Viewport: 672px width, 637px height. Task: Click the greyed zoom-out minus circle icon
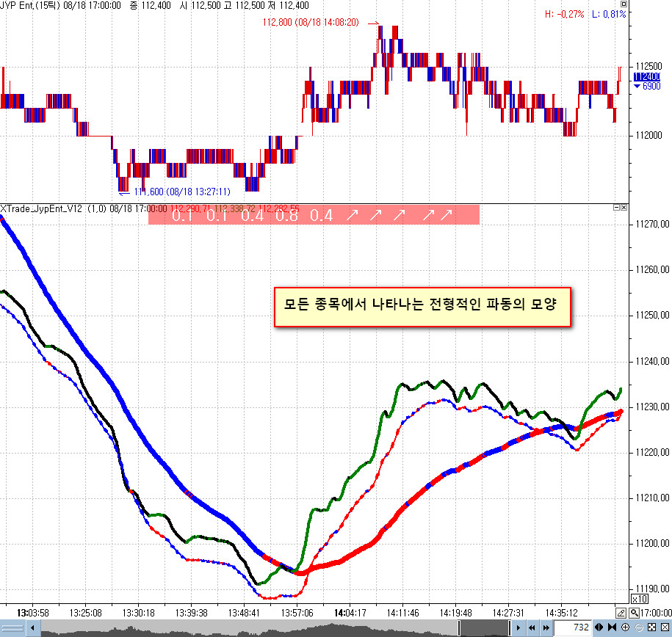tap(638, 627)
